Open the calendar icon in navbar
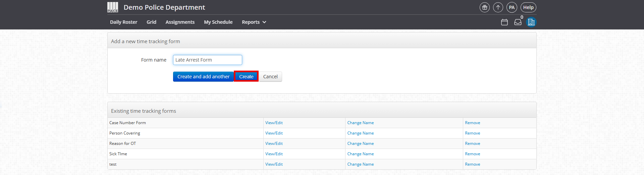Screen dimensions: 644x175 point(504,22)
